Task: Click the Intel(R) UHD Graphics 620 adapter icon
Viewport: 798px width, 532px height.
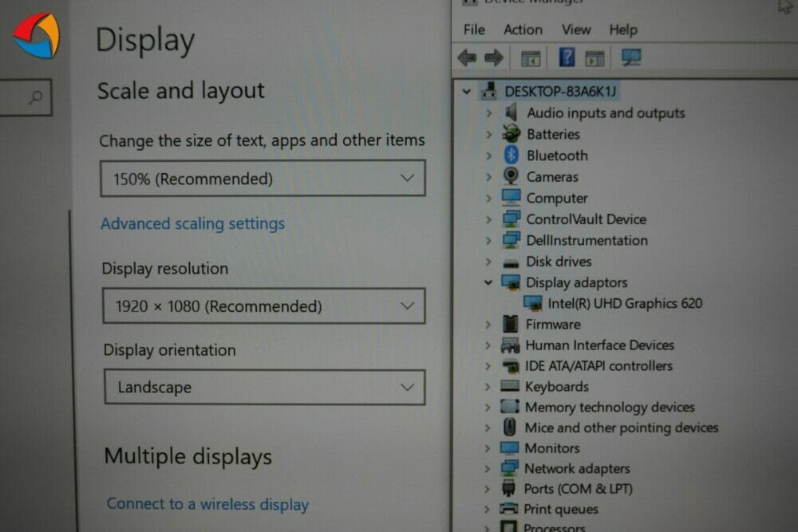Action: click(533, 303)
